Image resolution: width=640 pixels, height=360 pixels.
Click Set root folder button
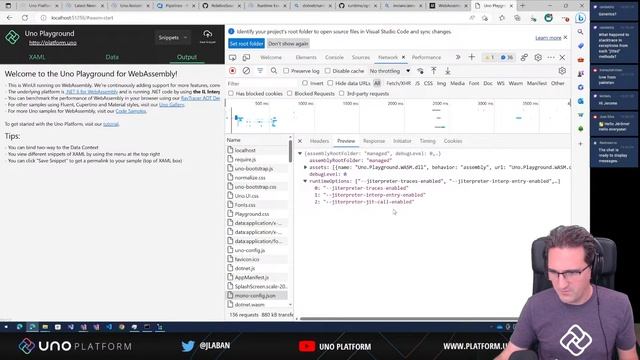[246, 44]
